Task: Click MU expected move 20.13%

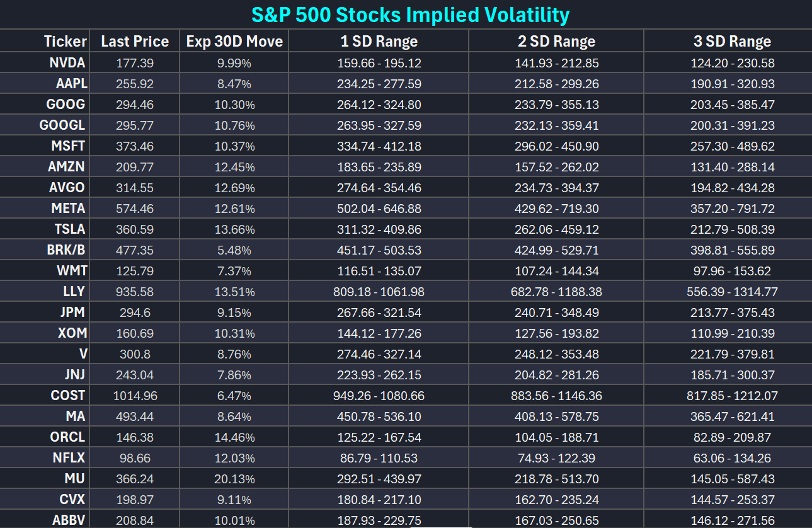Action: click(234, 479)
